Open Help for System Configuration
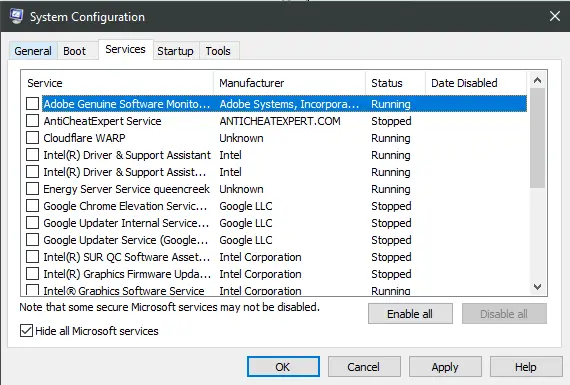The height and width of the screenshot is (385, 570). click(x=526, y=366)
